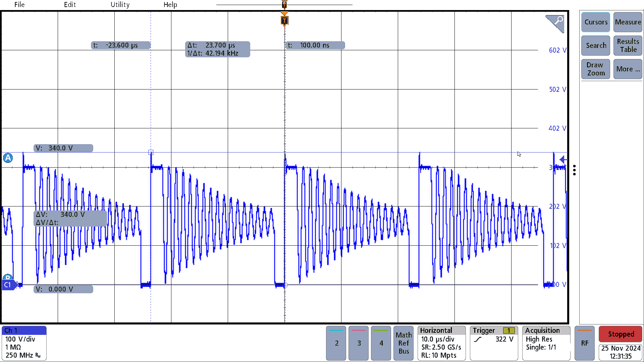This screenshot has width=644, height=362.
Task: Select cursor B handle above C1
Action: click(8, 277)
